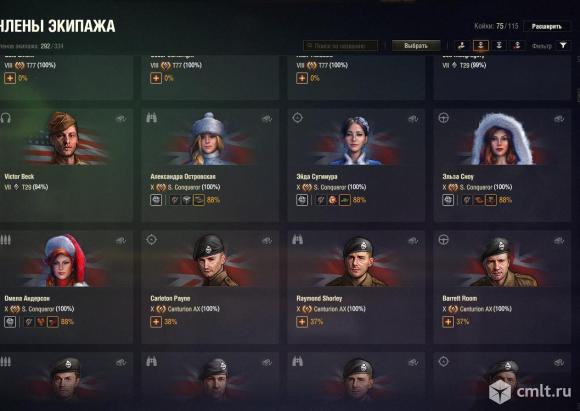Click gunner crosshair icon on Эйда Сугимура card
The image size is (580, 411).
tap(297, 118)
